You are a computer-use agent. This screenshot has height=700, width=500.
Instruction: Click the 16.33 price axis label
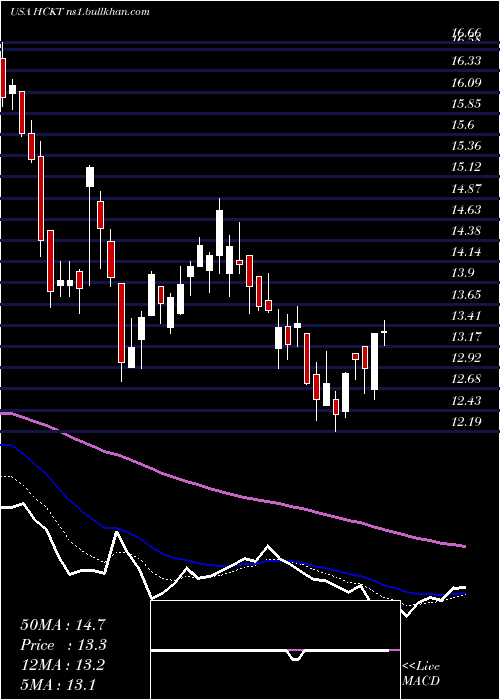pyautogui.click(x=466, y=61)
